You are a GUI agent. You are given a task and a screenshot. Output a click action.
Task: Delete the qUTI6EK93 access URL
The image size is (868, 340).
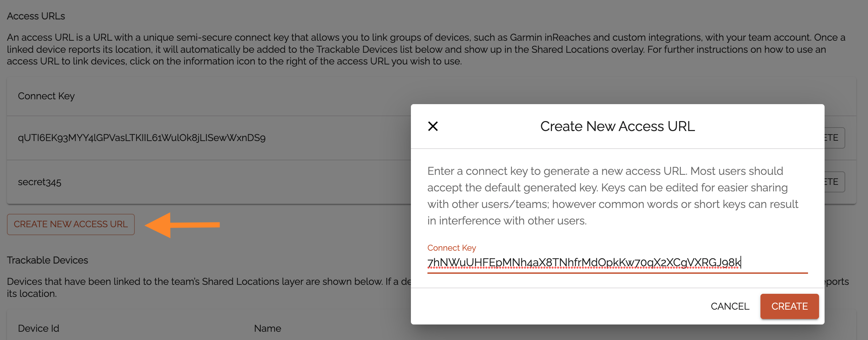[834, 138]
